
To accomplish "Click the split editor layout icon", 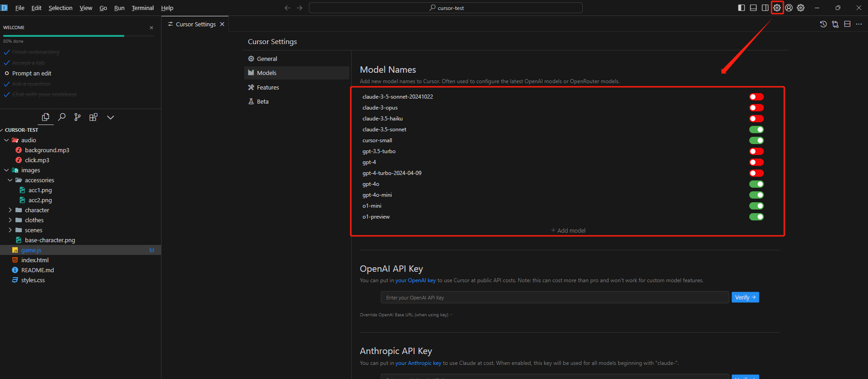I will click(x=847, y=24).
